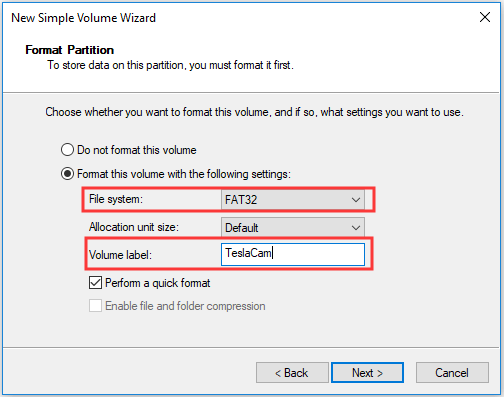Screen dimensions: 504x397
Task: Click the 'Format Partition' heading
Action: click(x=70, y=50)
